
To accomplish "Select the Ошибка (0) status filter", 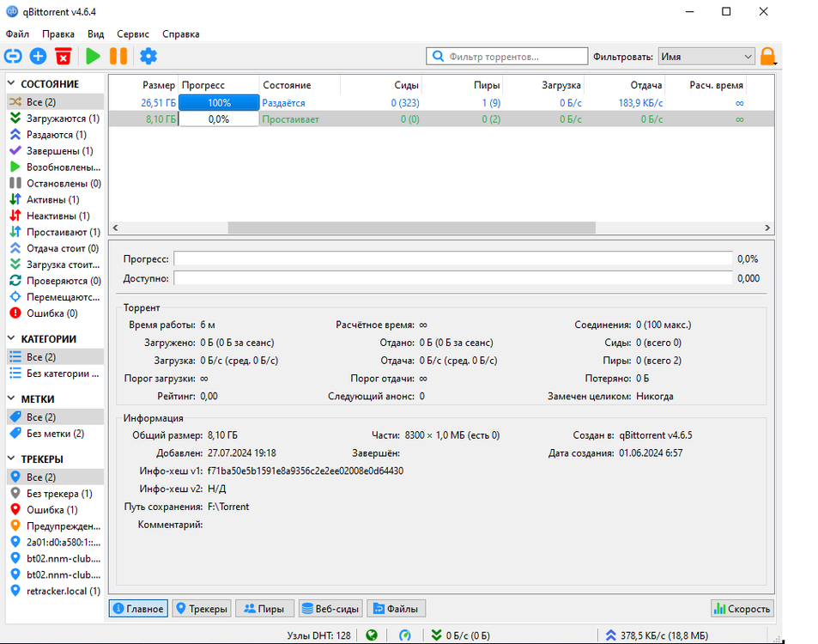I will 52,313.
